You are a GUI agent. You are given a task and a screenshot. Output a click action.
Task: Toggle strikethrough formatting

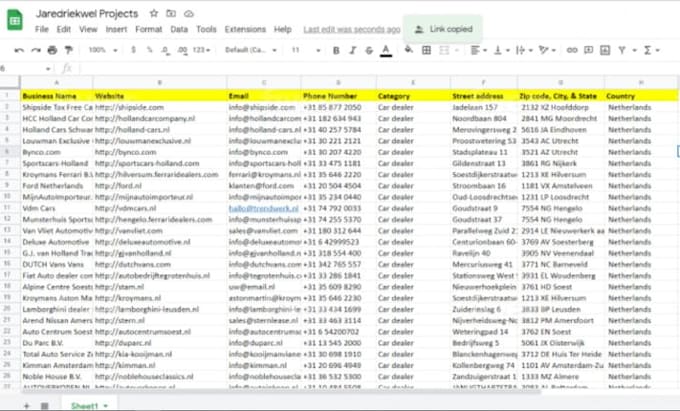coord(369,50)
